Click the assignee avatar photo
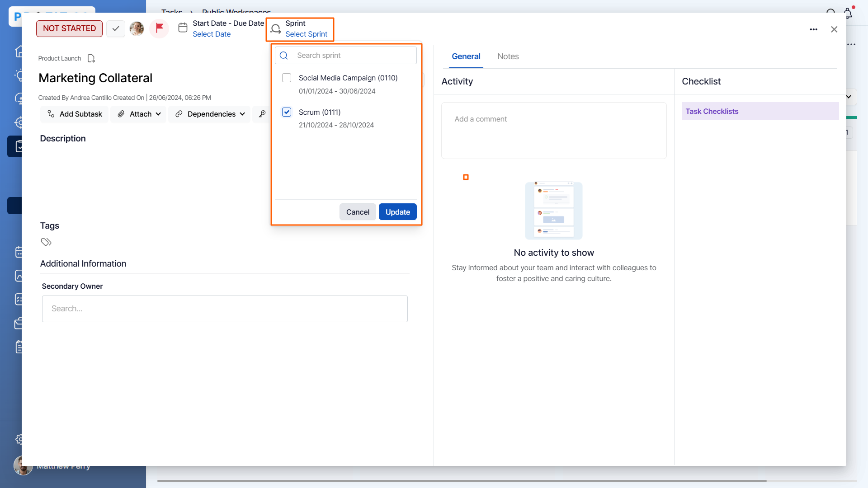868x488 pixels. [x=137, y=28]
